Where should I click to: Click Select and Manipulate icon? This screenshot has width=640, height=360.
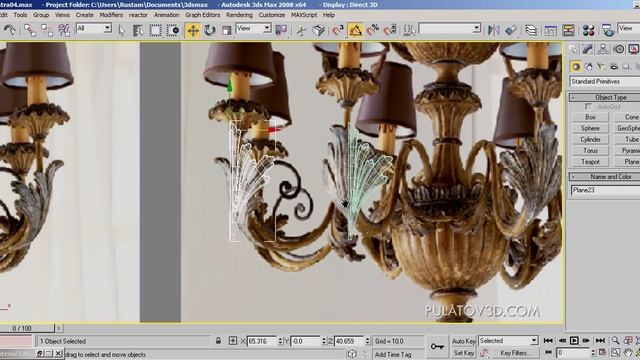pos(301,30)
